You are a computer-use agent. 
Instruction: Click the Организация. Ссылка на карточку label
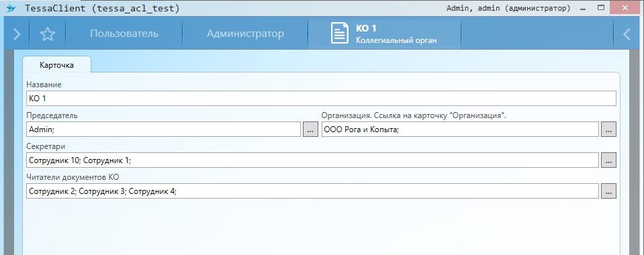pyautogui.click(x=414, y=115)
